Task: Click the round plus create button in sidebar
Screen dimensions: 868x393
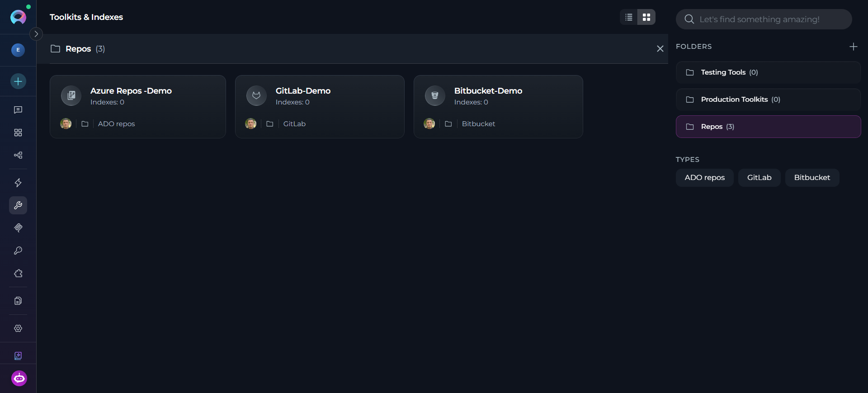Action: pos(18,81)
